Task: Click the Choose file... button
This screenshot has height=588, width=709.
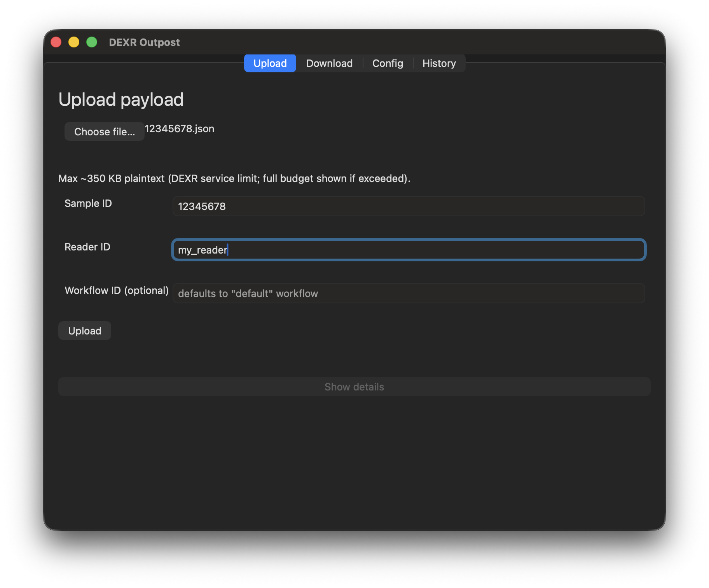Action: (105, 132)
